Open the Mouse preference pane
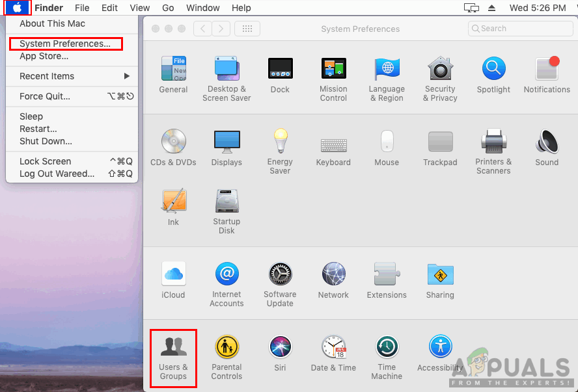This screenshot has height=392, width=578. click(x=387, y=148)
